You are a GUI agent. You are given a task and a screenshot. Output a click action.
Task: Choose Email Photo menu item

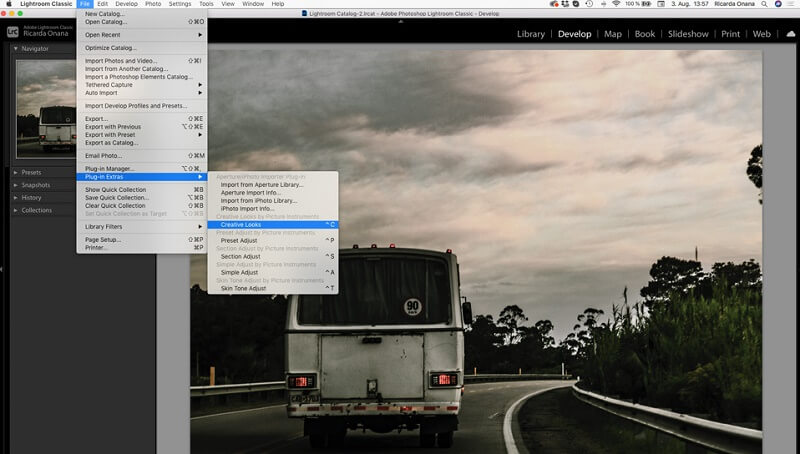pyautogui.click(x=142, y=156)
